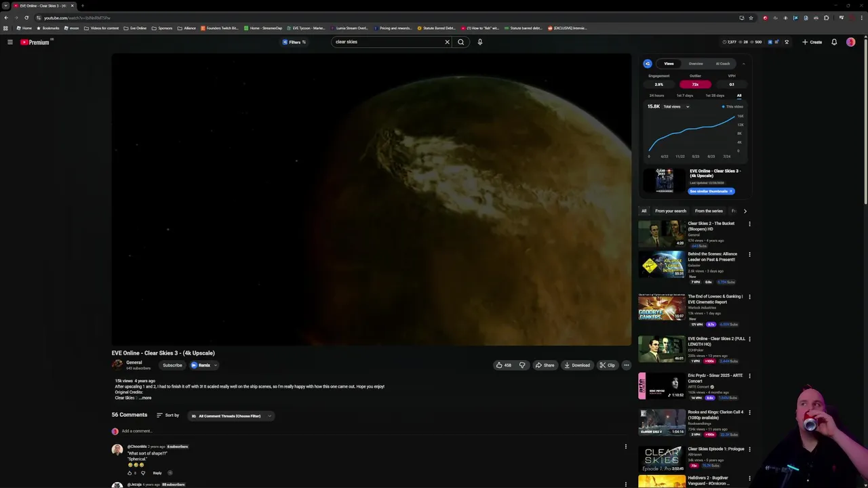
Task: Select the 1st 7 days range
Action: coord(685,96)
